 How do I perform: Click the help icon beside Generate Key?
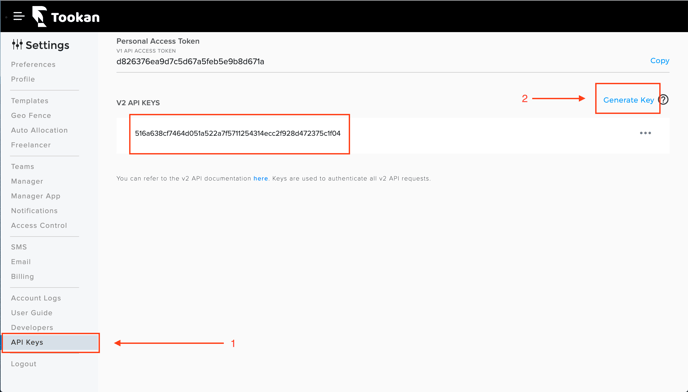coord(663,100)
